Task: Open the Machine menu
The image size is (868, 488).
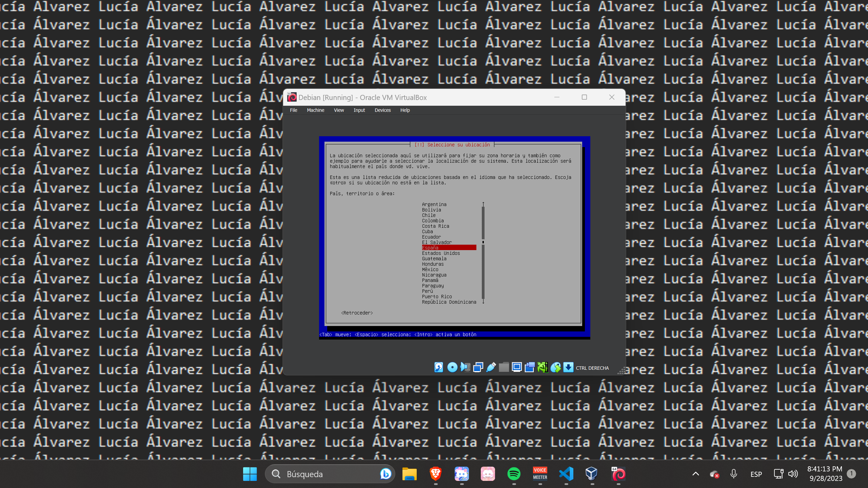Action: [x=315, y=110]
